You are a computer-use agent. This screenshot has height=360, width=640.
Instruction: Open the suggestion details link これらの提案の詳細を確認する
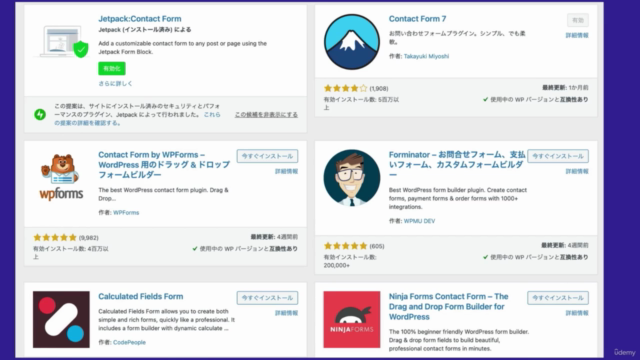(x=137, y=119)
